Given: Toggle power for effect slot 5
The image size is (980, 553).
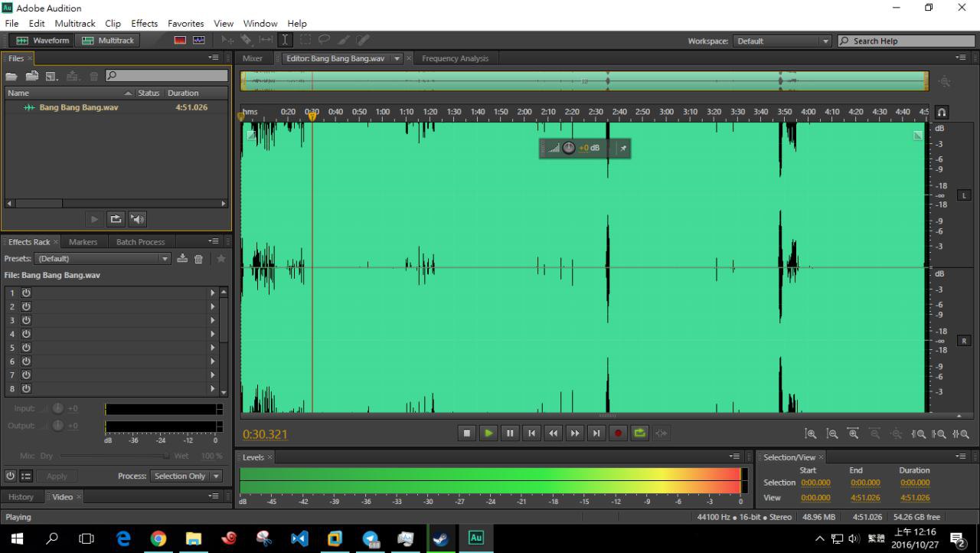Looking at the screenshot, I should (x=26, y=348).
